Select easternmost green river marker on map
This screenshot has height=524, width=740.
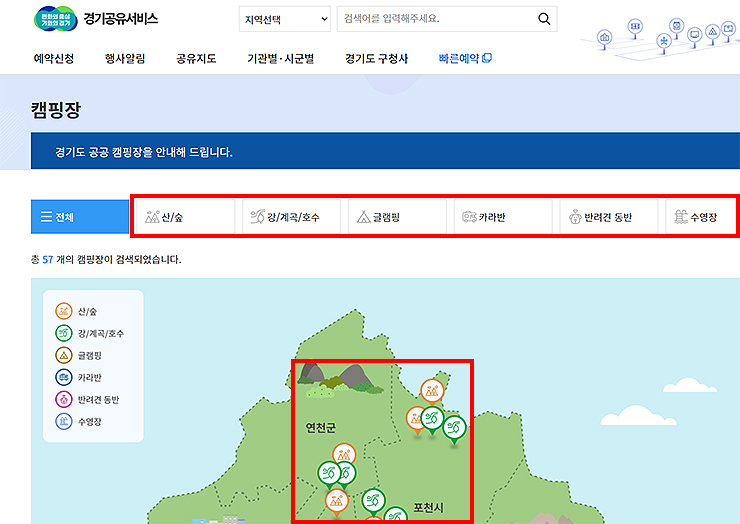pos(454,429)
